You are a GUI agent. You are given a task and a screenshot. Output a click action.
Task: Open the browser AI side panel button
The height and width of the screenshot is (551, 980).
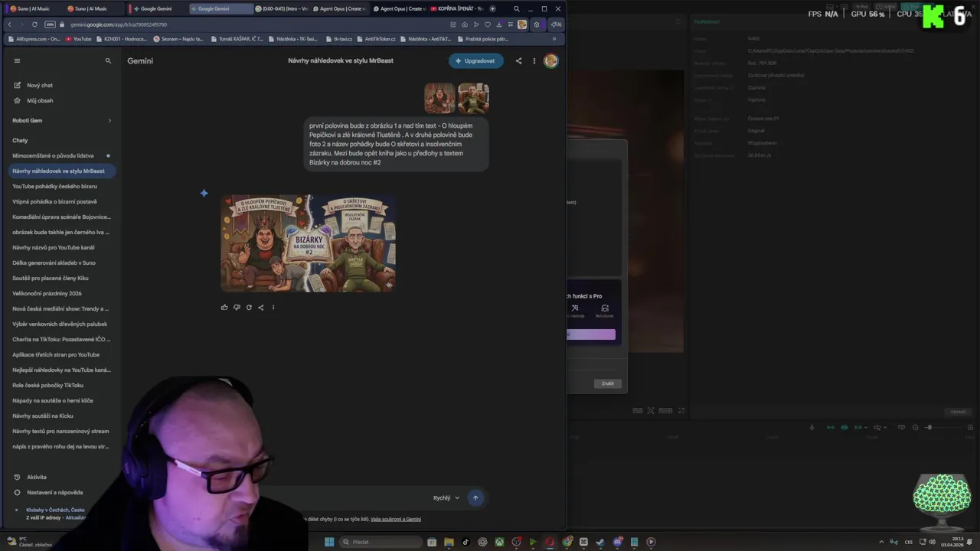[556, 24]
